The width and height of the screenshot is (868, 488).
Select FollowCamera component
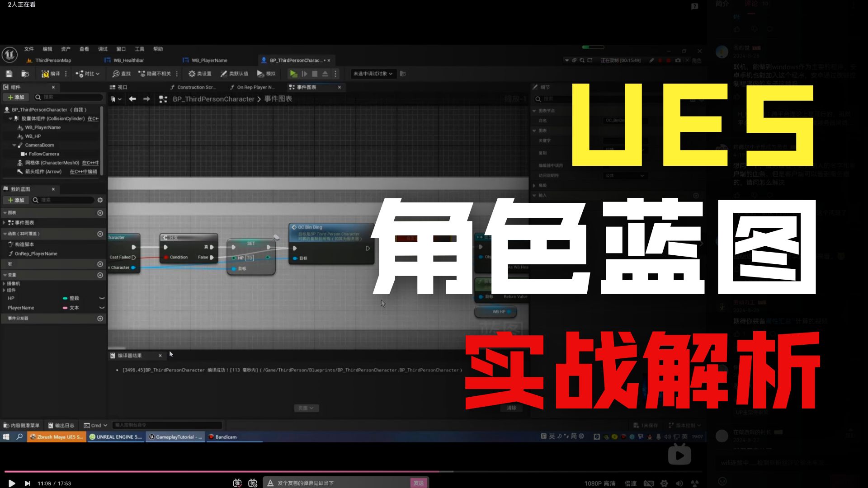click(x=44, y=154)
